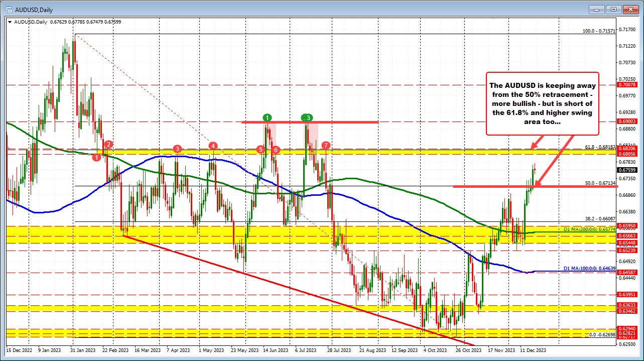The height and width of the screenshot is (361, 644).
Task: Restore the chart window size
Action: [613, 10]
